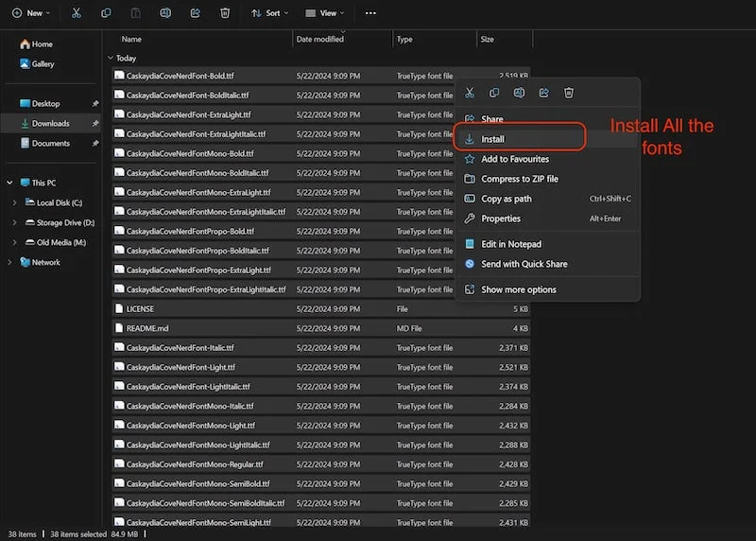Screen dimensions: 756x541
Task: Click the pin icon next to Desktop
Action: [95, 103]
